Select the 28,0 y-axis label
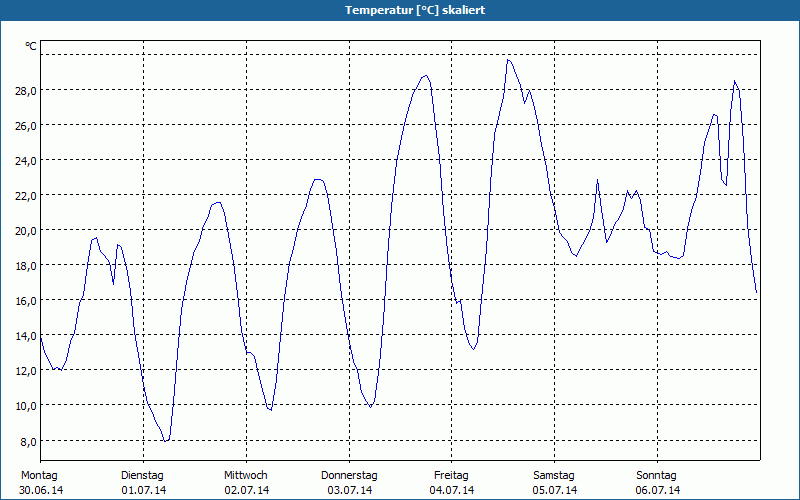800x500 pixels. (25, 90)
